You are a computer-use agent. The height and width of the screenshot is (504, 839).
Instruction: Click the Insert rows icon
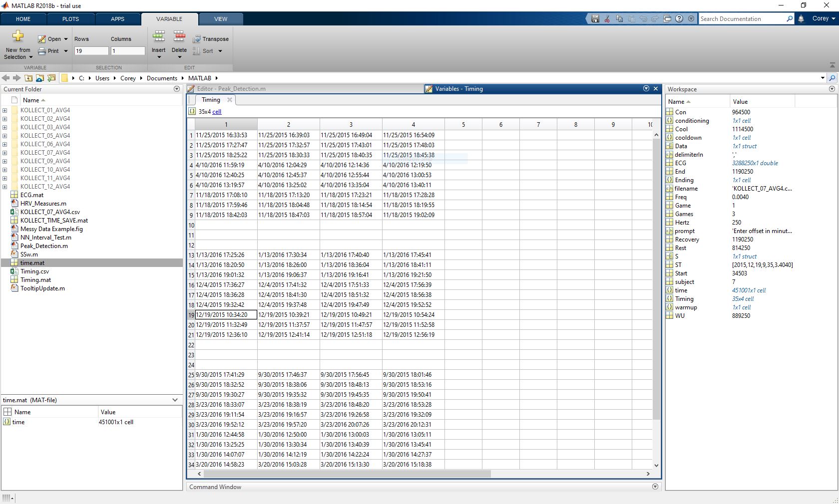pyautogui.click(x=159, y=37)
